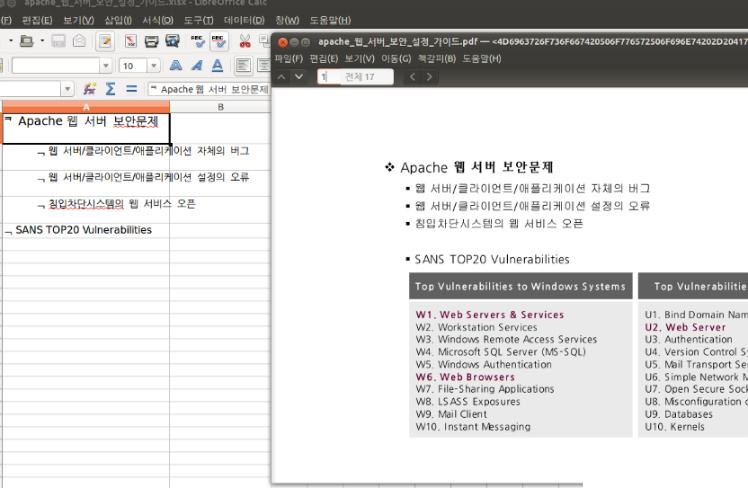
Task: Click the Function equals icon
Action: (132, 89)
